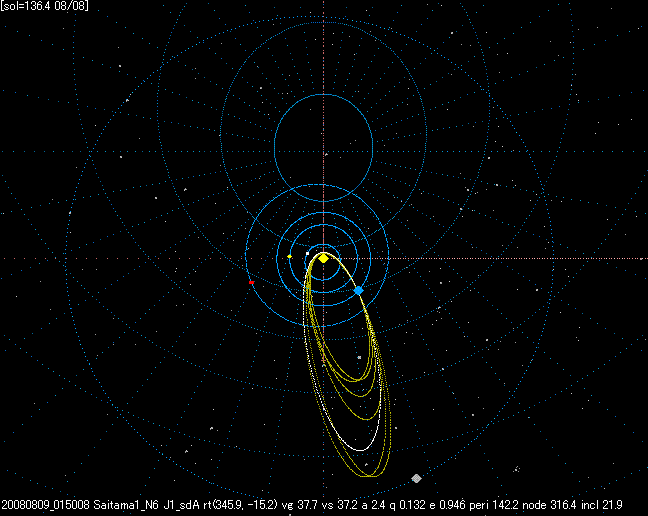Viewport: 648px width, 516px height.
Task: Click the e 0.946 eccentricity value
Action: [x=448, y=505]
